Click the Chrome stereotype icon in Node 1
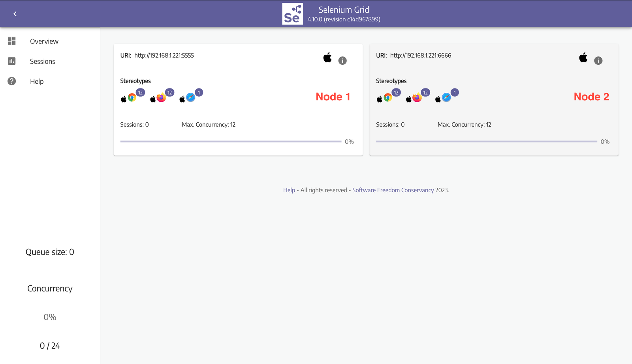Viewport: 632px width, 364px height. (132, 98)
